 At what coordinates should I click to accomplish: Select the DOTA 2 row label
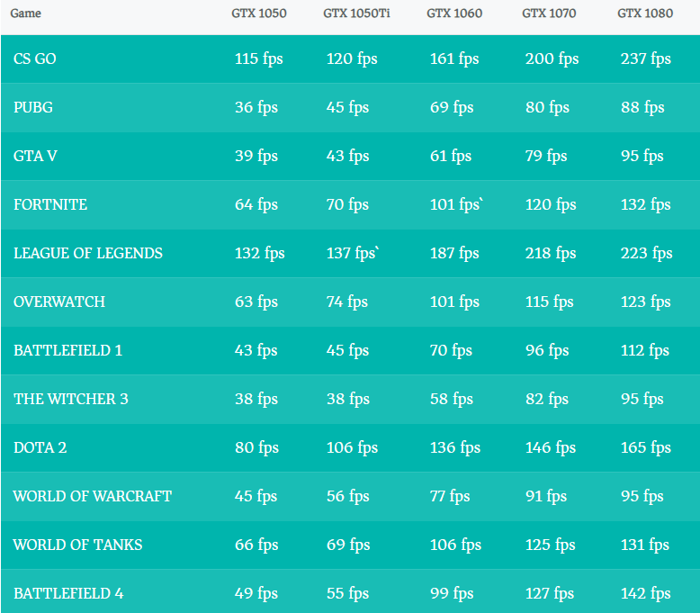[x=40, y=447]
